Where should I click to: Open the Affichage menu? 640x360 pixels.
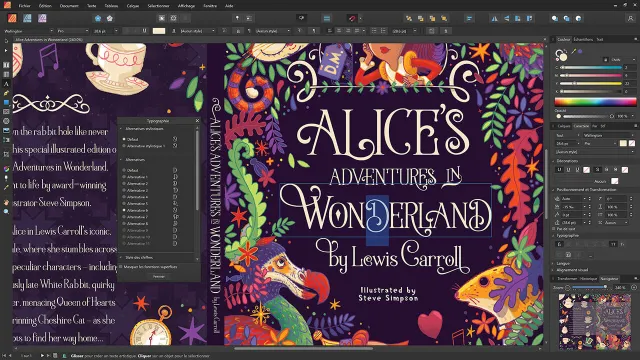coord(186,6)
